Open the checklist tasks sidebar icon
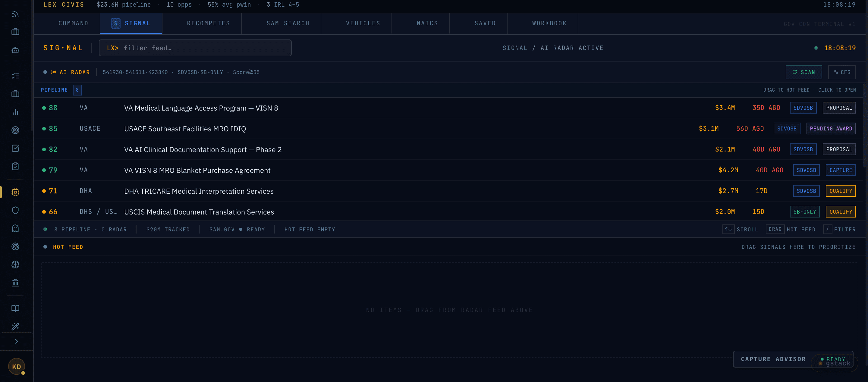Viewport: 868px width, 382px height. click(x=15, y=76)
